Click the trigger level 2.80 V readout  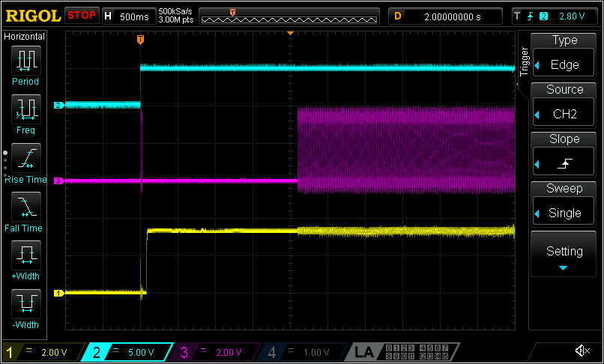572,16
